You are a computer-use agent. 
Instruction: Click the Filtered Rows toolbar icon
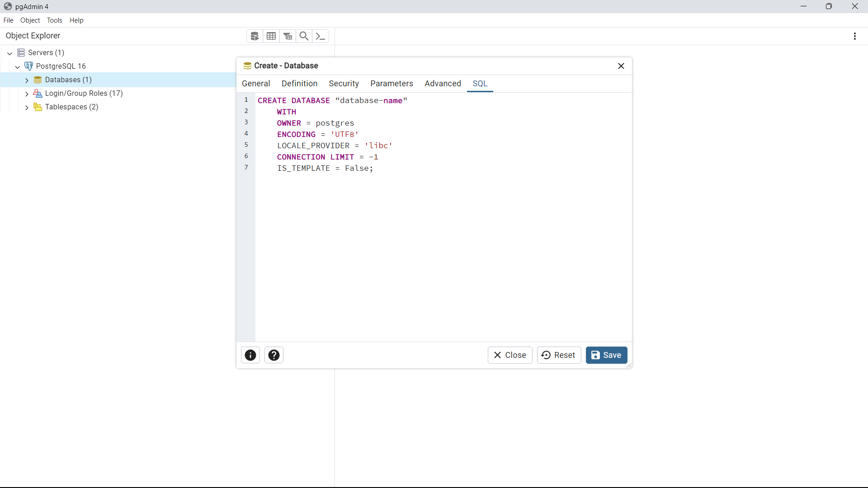coord(288,36)
